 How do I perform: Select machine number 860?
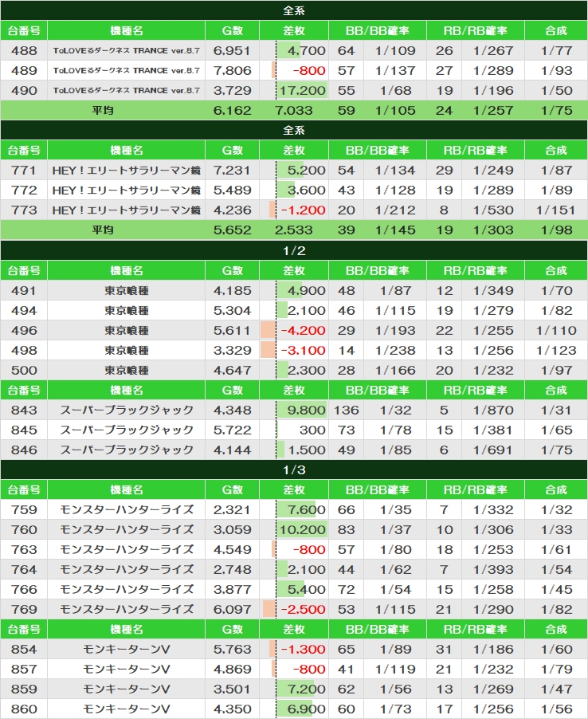(24, 709)
